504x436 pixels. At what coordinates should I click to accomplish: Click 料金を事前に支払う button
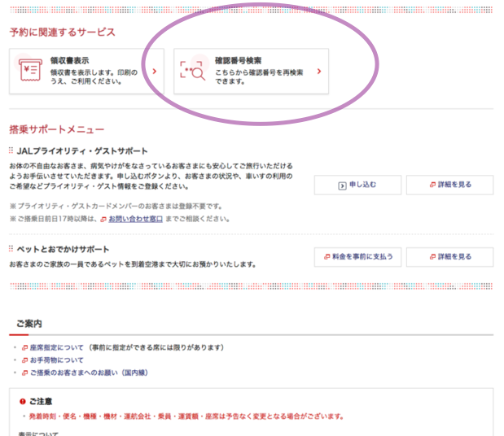357,257
